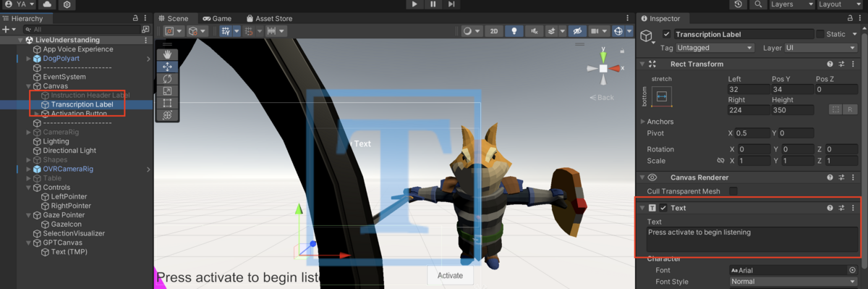Collapse the Canvas object in hierarchy

pyautogui.click(x=28, y=86)
